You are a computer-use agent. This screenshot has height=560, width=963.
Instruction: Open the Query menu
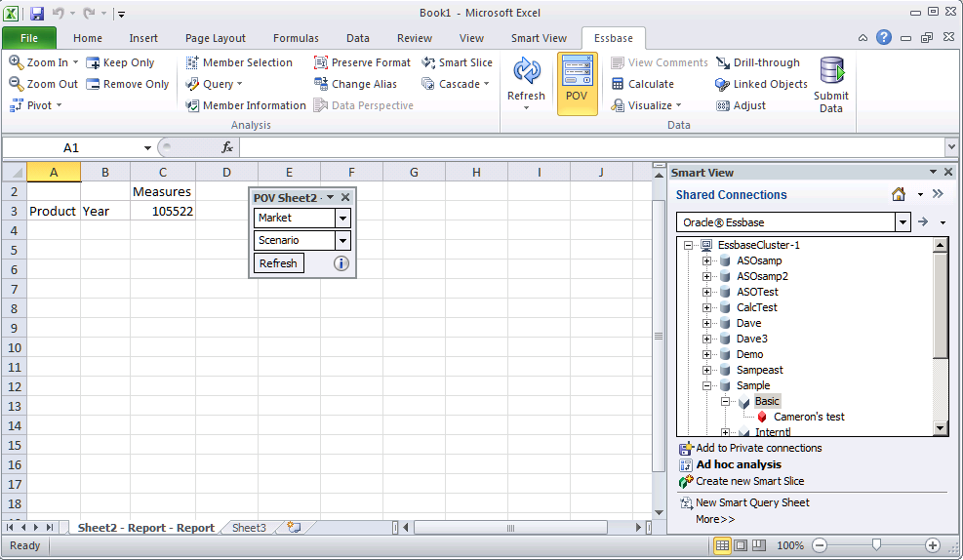click(214, 84)
